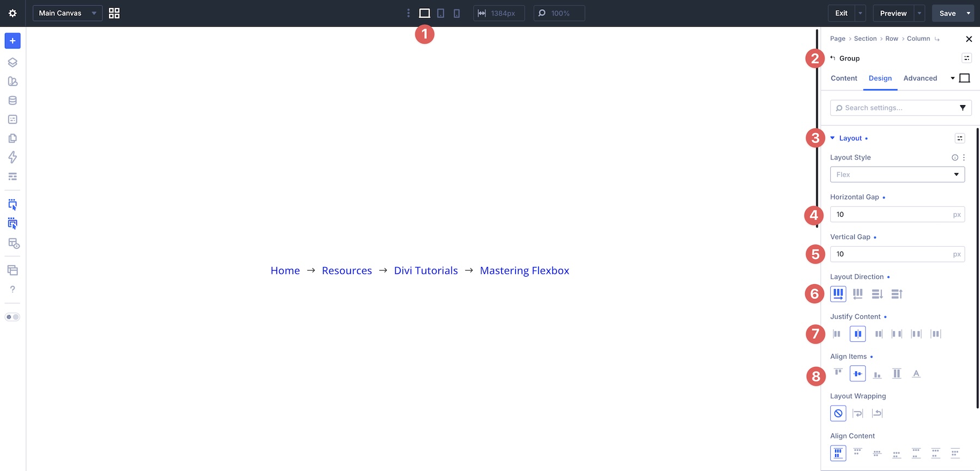This screenshot has width=980, height=471.
Task: Switch to desktop view icon
Action: tap(424, 13)
